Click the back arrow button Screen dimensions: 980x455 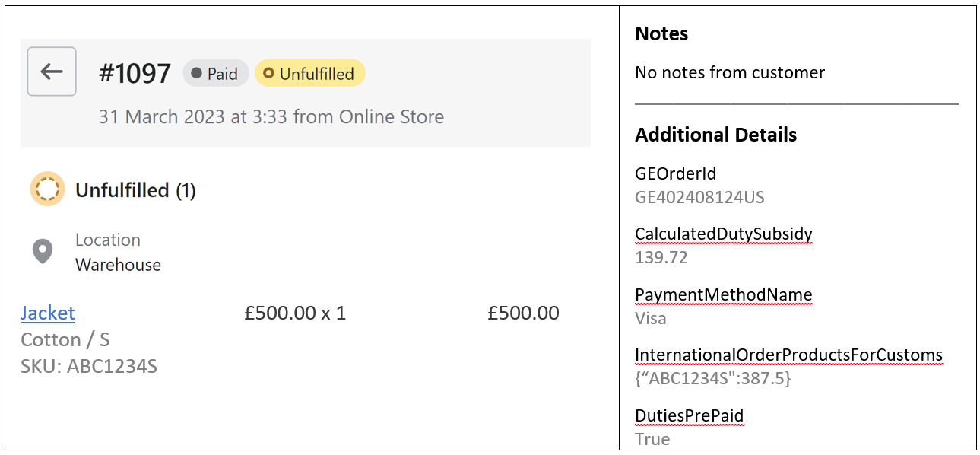(x=52, y=72)
